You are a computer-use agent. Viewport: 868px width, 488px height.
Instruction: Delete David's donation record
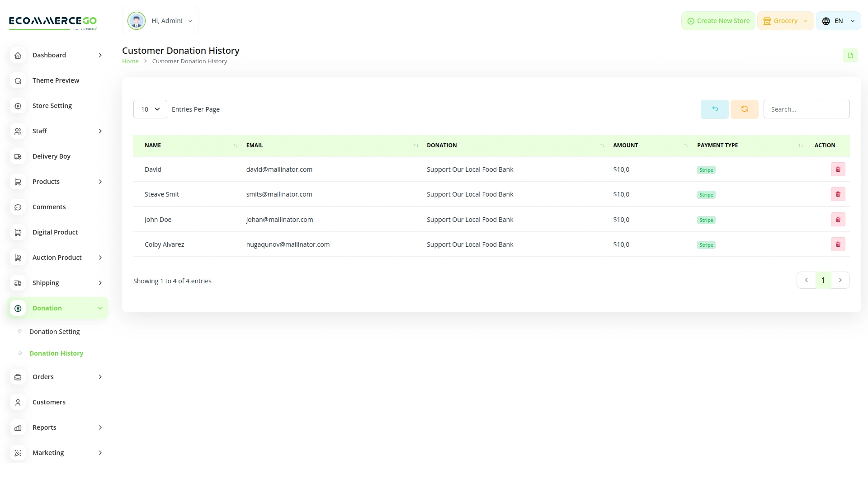coord(838,169)
